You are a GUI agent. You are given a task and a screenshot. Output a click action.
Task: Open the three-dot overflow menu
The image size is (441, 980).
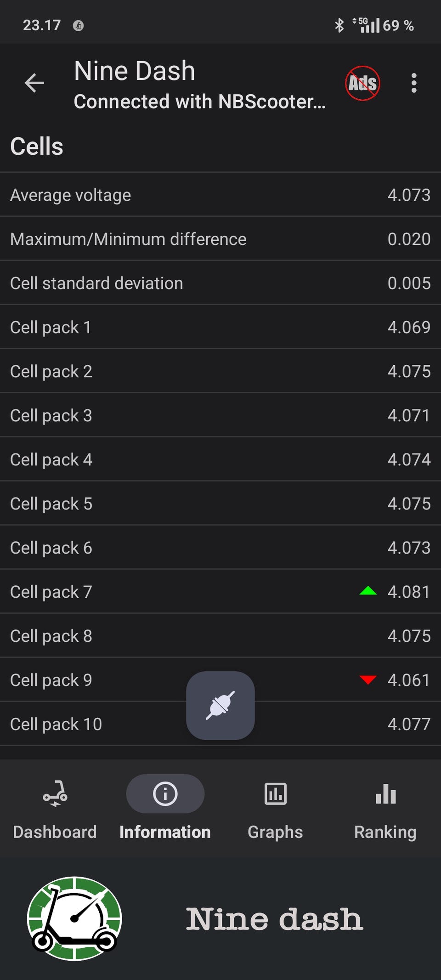[414, 83]
